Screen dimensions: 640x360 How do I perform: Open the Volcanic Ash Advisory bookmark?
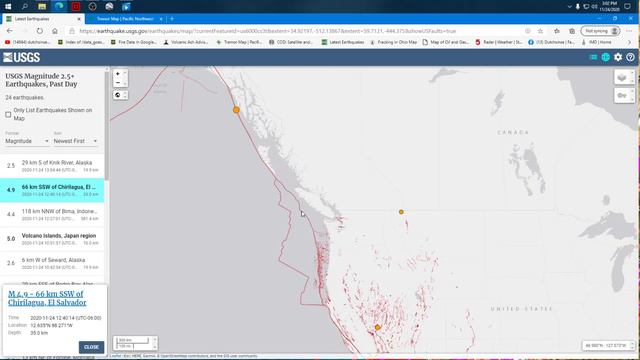pos(186,42)
